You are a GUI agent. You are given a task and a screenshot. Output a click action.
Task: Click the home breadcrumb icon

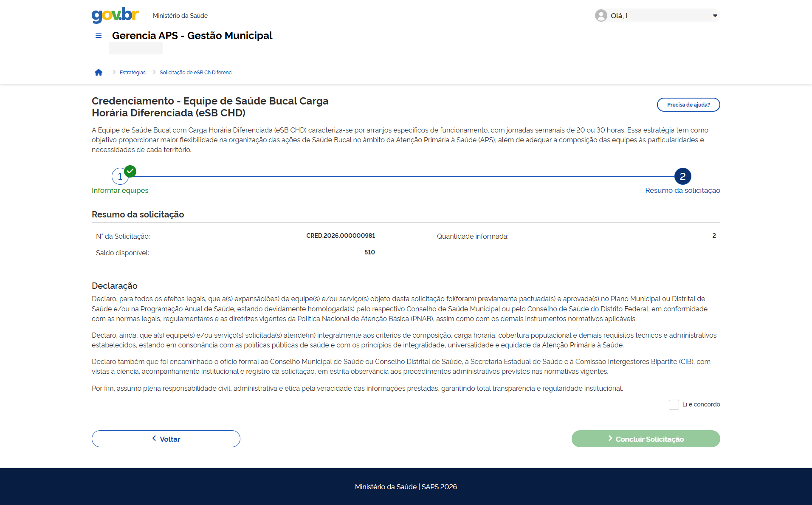pyautogui.click(x=99, y=73)
